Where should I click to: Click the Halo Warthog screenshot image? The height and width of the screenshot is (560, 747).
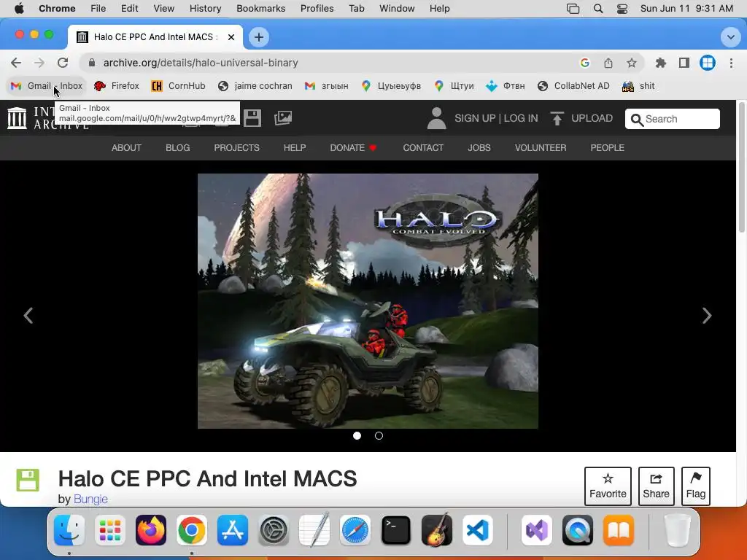pos(368,301)
